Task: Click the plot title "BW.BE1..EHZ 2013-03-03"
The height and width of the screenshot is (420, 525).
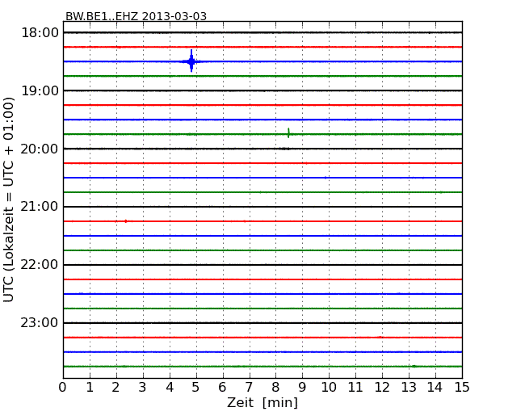Action: click(x=136, y=16)
